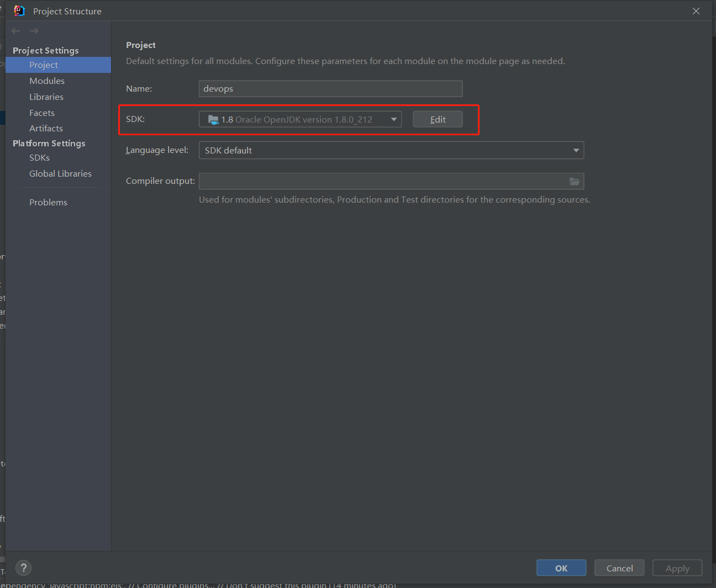
Task: Open the help question mark button
Action: pyautogui.click(x=24, y=568)
